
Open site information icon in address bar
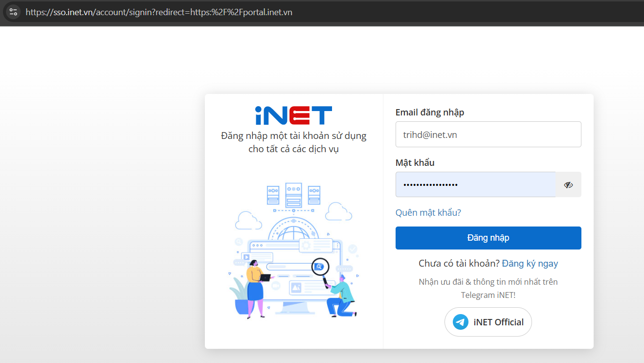coord(13,12)
